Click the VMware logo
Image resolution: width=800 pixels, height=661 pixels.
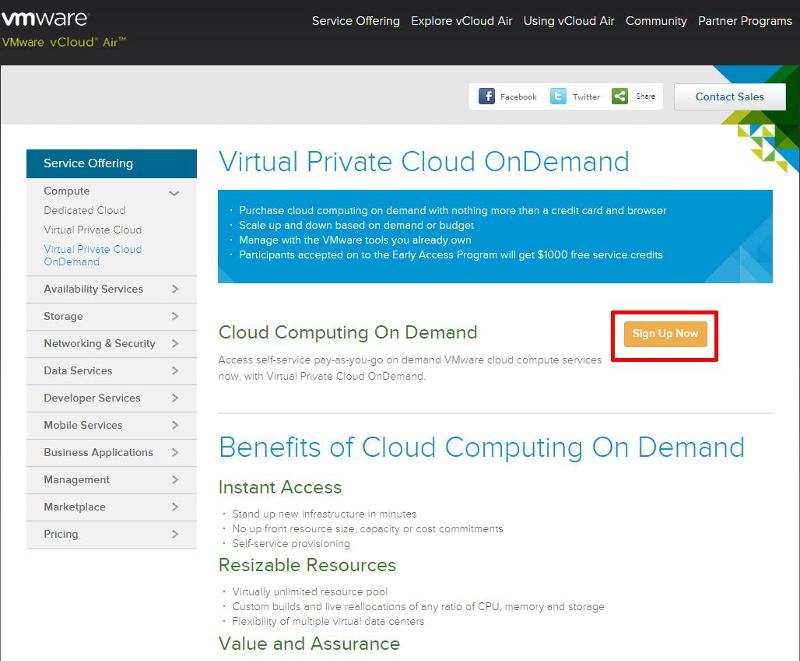[45, 19]
